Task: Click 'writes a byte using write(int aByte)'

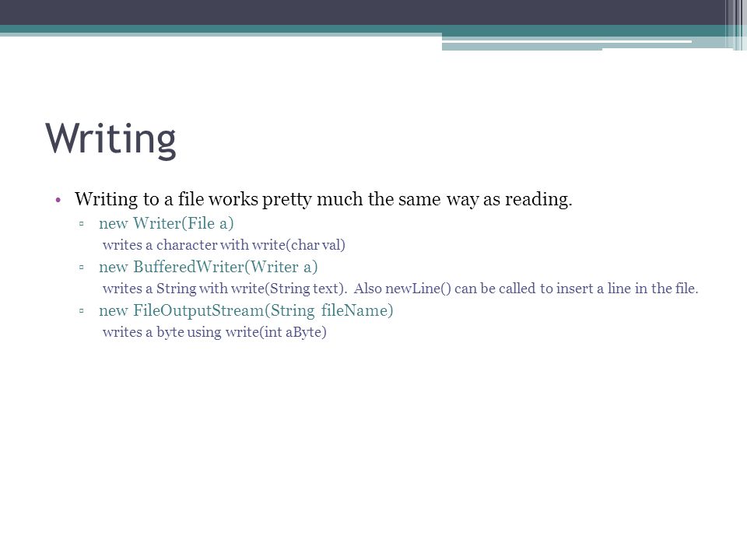Action: click(x=215, y=332)
